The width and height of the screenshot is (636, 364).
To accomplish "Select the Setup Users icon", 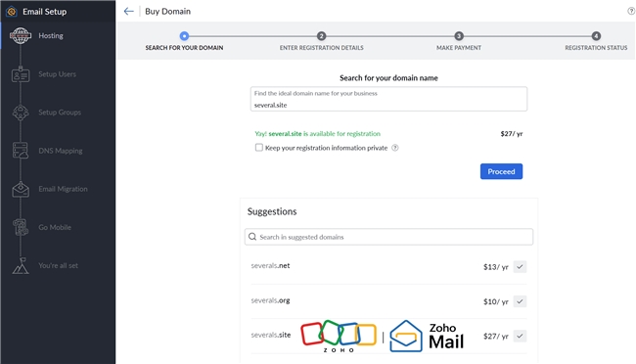I will pos(21,74).
